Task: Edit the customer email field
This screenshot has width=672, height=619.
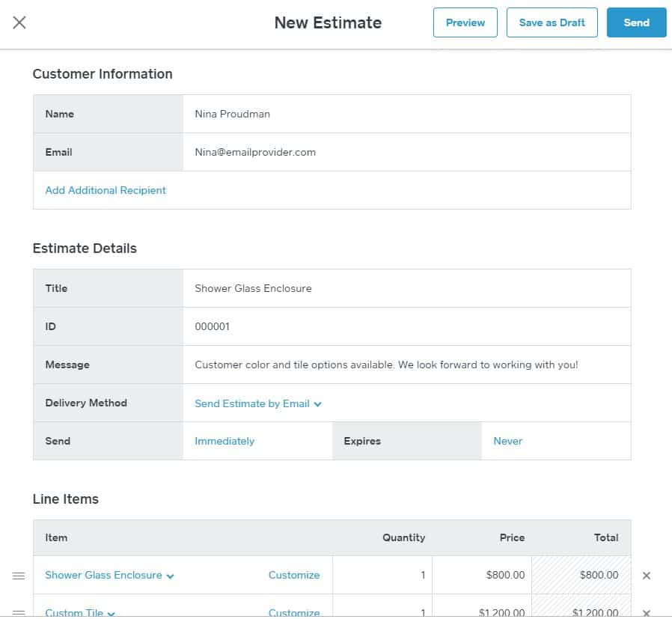Action: coord(406,152)
